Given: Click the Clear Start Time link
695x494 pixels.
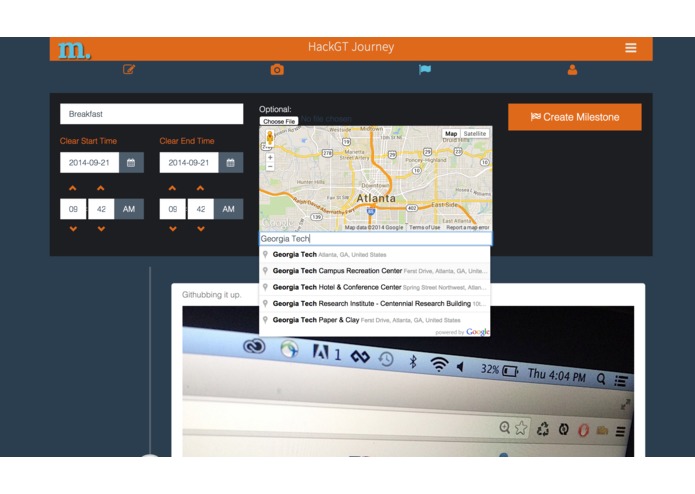Looking at the screenshot, I should tap(88, 141).
